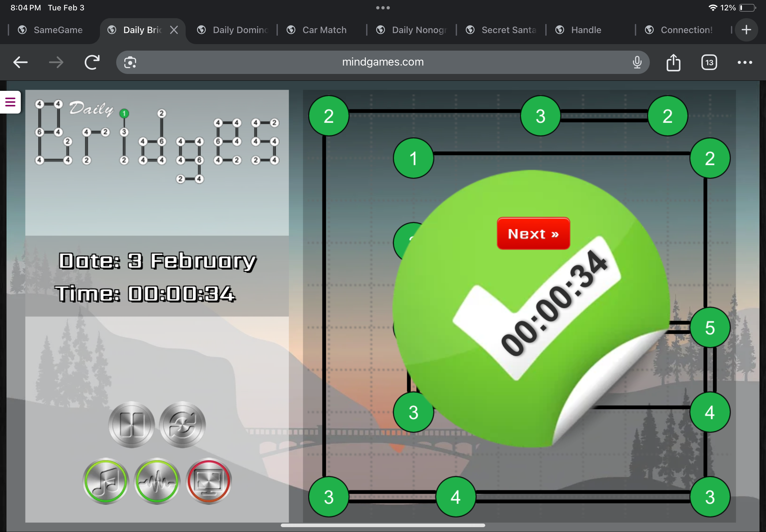Open the browser share sheet

coord(673,62)
